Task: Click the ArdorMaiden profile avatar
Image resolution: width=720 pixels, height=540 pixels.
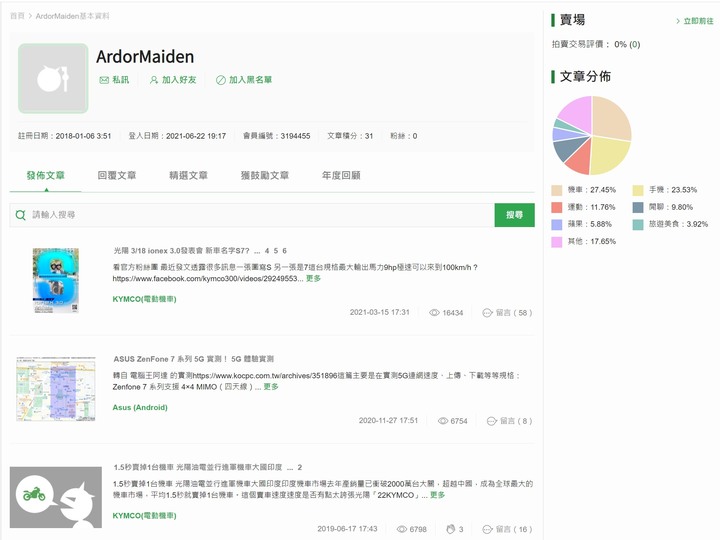Action: point(53,79)
